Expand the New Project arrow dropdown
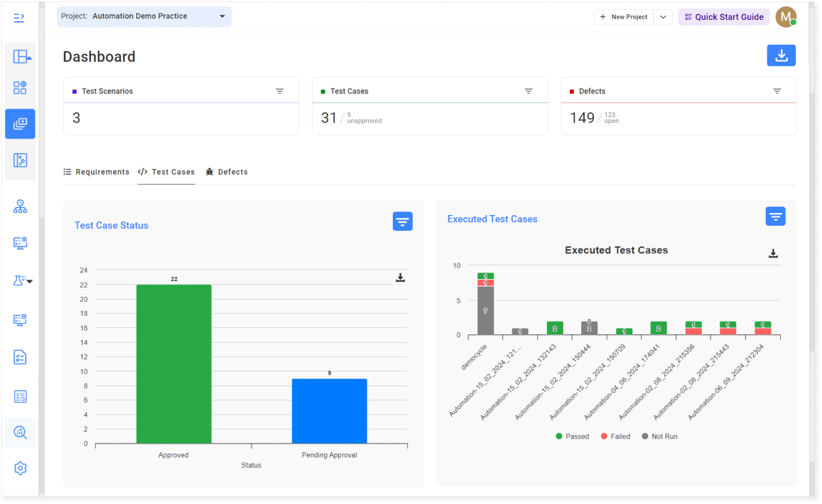The width and height of the screenshot is (822, 504). (663, 17)
